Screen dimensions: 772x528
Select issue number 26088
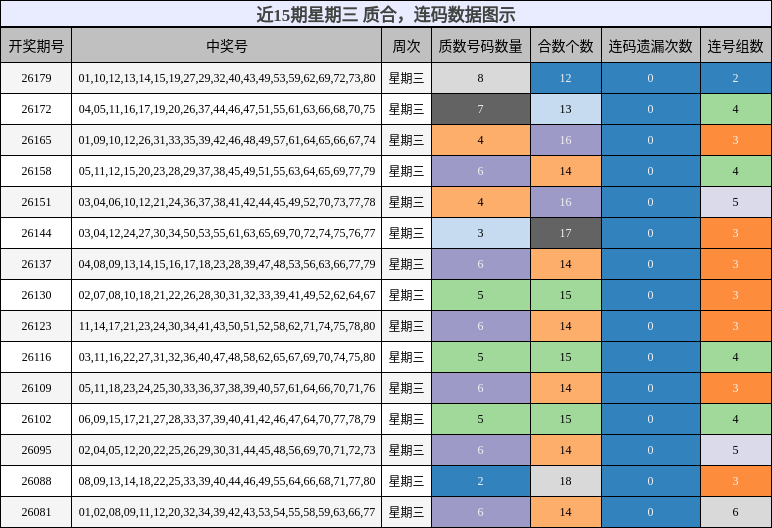[36, 481]
